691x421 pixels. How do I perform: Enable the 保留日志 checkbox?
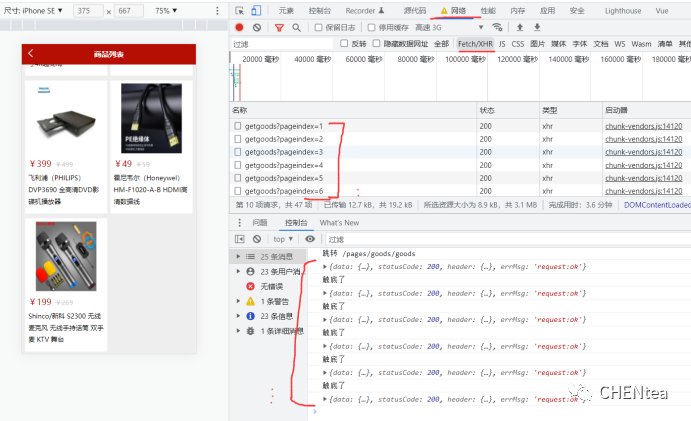coord(319,28)
